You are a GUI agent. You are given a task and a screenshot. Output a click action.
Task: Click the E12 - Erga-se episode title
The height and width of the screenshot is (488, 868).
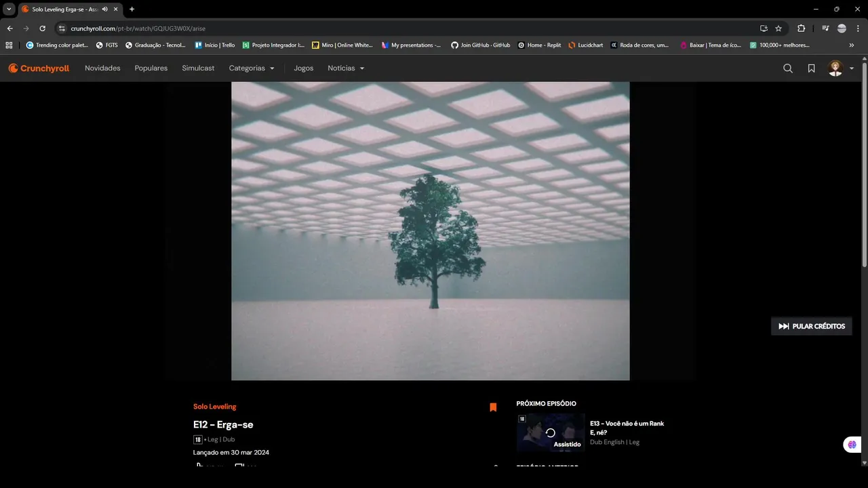tap(223, 425)
